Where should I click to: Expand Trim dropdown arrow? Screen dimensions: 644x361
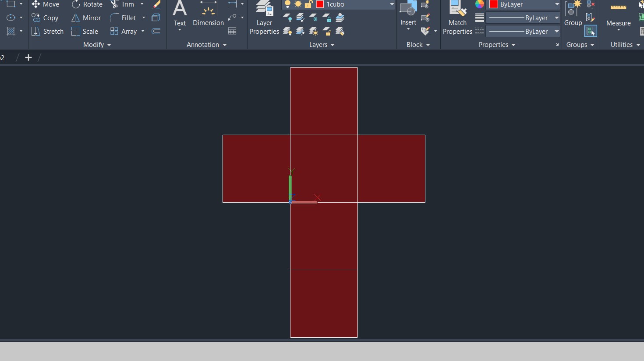[x=142, y=4]
